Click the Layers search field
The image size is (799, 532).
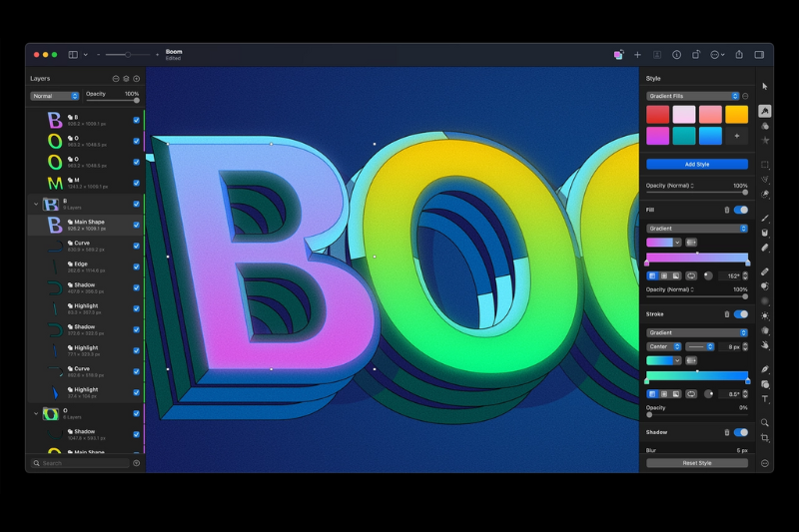(80, 463)
